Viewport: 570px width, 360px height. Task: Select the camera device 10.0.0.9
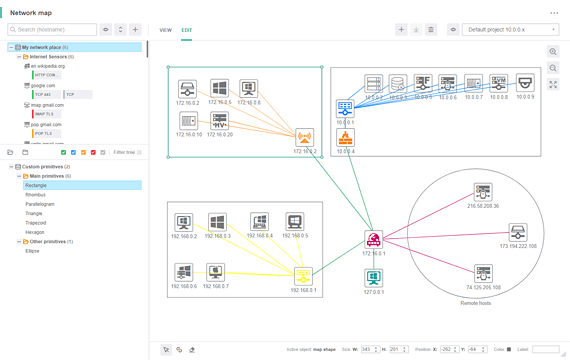pyautogui.click(x=525, y=83)
